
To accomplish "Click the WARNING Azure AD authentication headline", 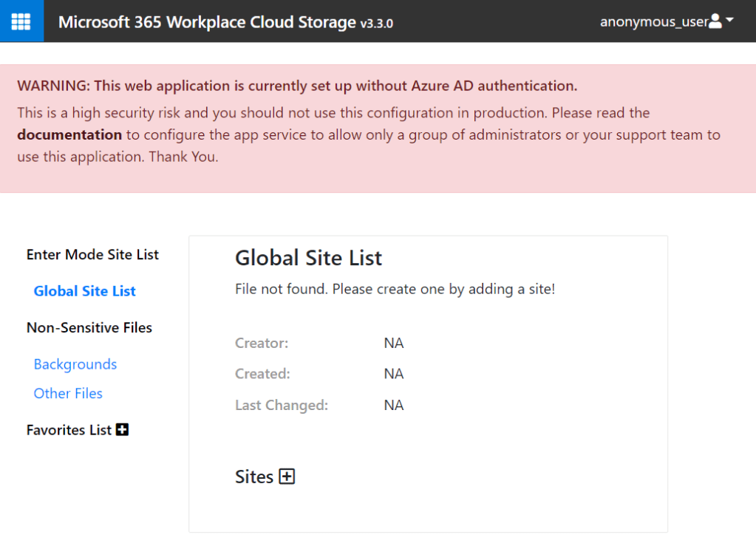I will click(297, 86).
